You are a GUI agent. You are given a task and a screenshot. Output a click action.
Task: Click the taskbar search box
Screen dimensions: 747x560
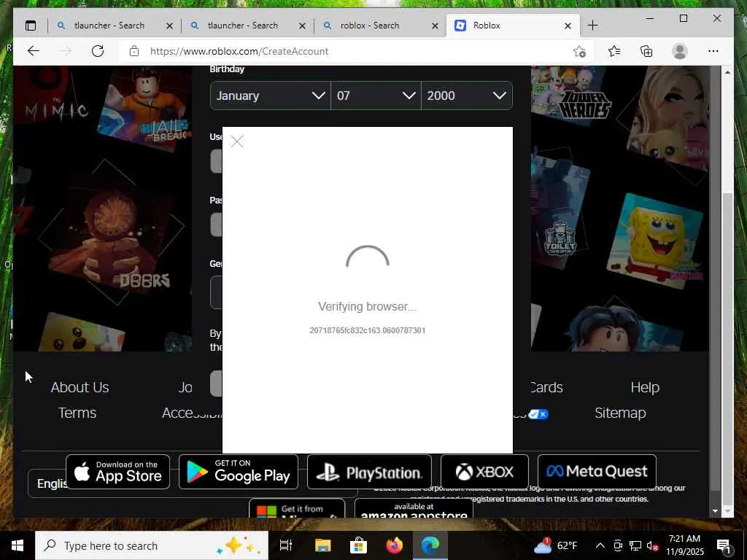(152, 545)
